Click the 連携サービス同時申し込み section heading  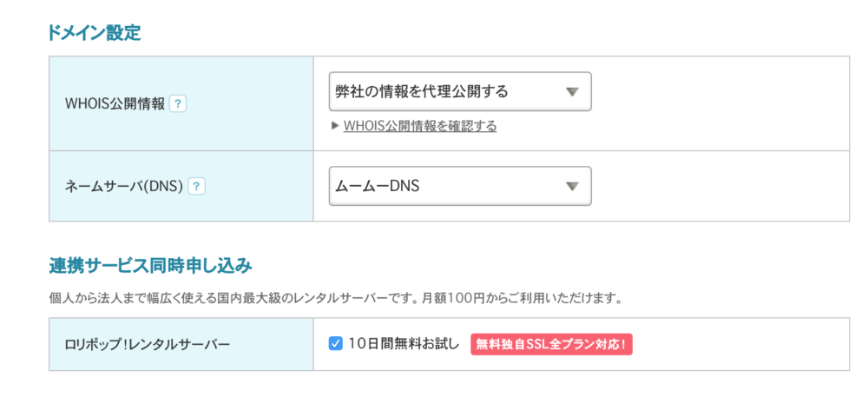150,267
